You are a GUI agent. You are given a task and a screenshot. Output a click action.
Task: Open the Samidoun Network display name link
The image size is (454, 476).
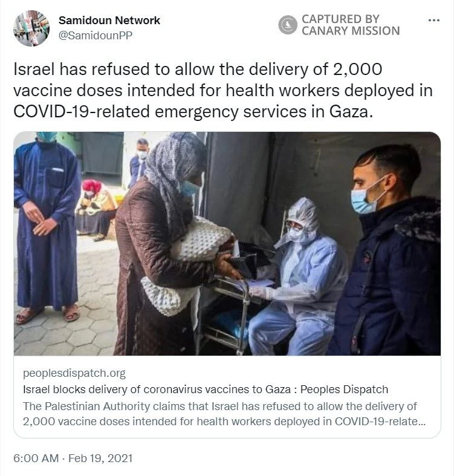tap(109, 21)
